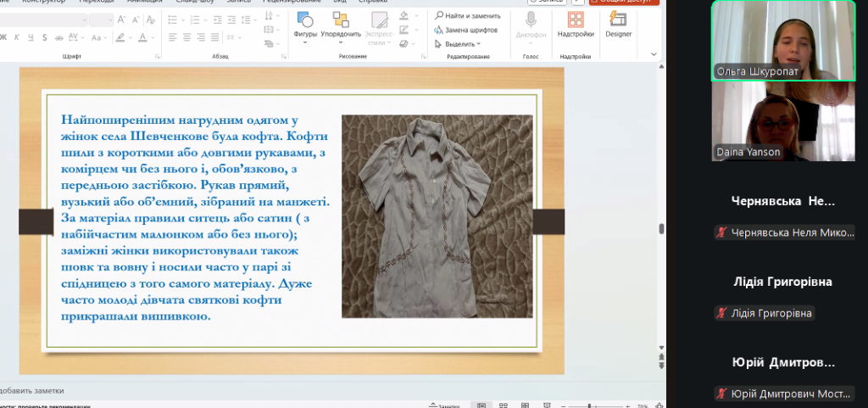This screenshot has height=408, width=868.
Task: Click the increase font size icon
Action: 122,20
